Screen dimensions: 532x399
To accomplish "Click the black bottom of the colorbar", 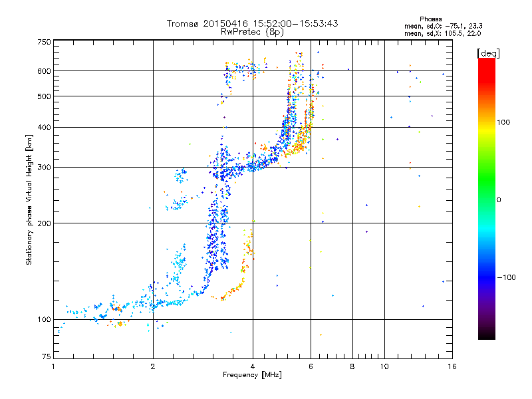I will 487,334.
